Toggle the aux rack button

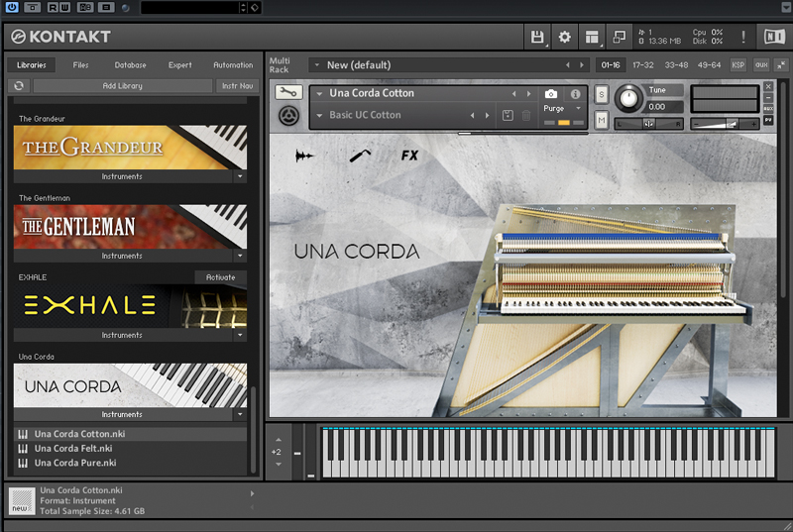(761, 64)
